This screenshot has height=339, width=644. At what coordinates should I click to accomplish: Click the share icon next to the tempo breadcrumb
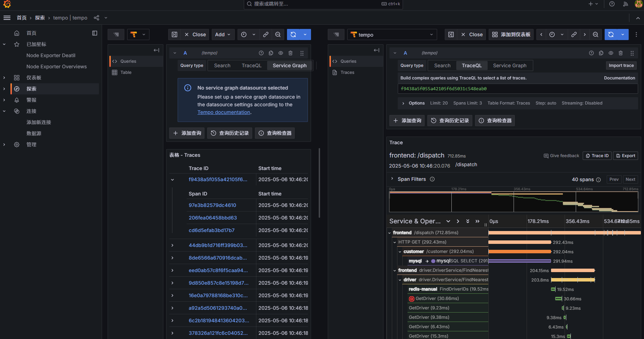click(x=96, y=18)
